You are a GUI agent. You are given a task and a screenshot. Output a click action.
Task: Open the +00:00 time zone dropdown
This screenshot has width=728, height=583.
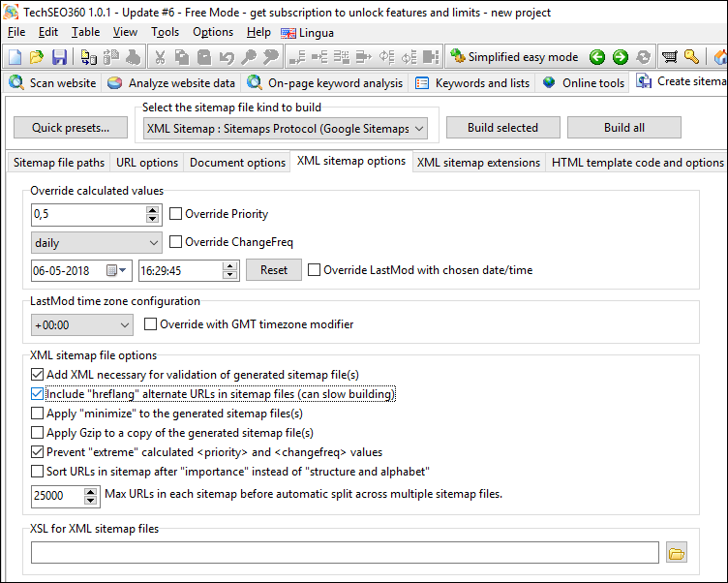81,325
